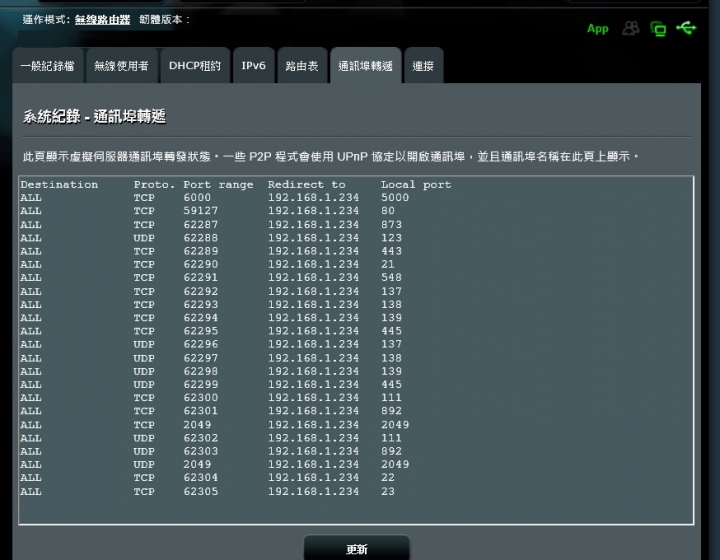The image size is (720, 560).
Task: Click port range value 62290
Action: point(201,264)
